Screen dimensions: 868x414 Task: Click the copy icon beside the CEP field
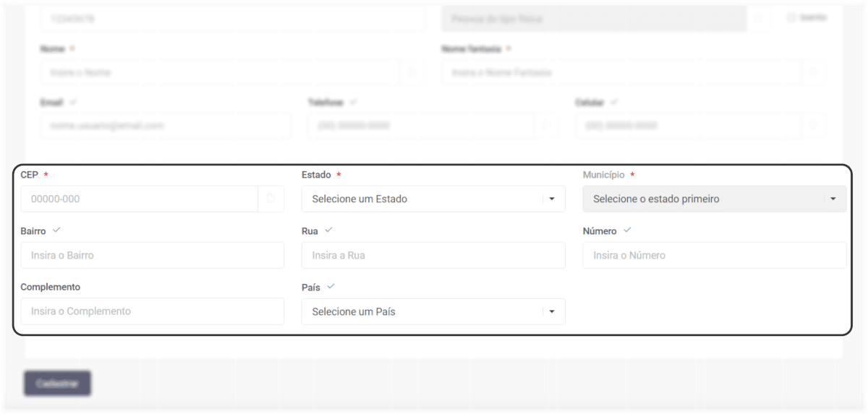tap(271, 199)
